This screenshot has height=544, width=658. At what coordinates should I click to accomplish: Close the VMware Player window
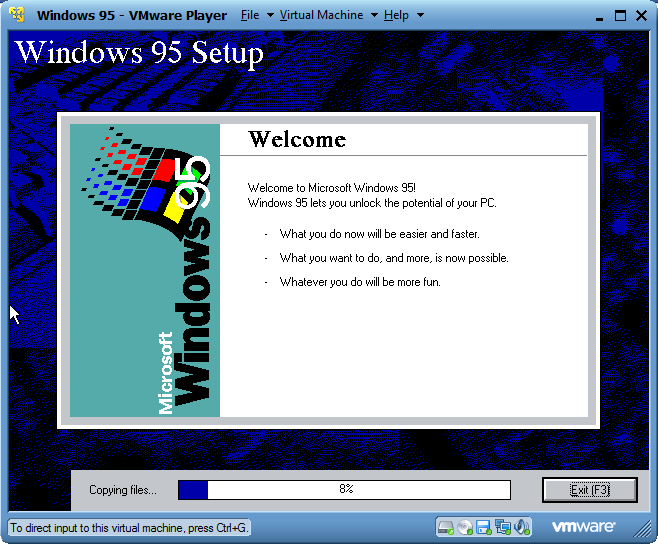point(641,16)
